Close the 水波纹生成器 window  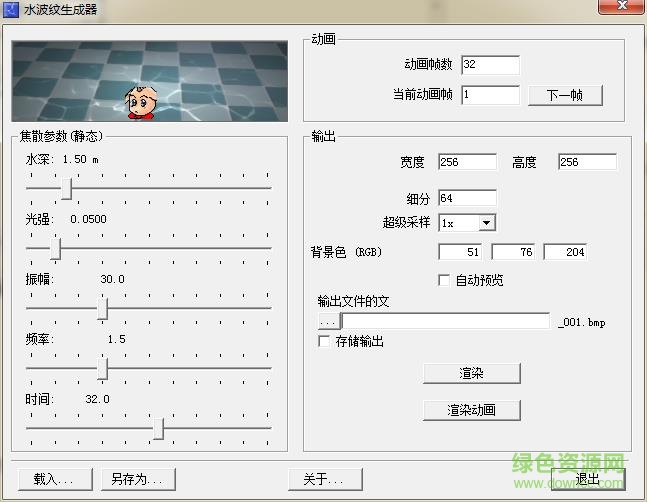621,6
